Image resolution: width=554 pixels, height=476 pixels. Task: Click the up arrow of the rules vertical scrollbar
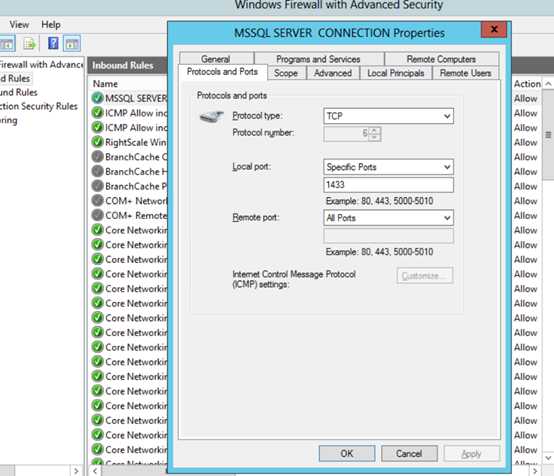point(548,84)
